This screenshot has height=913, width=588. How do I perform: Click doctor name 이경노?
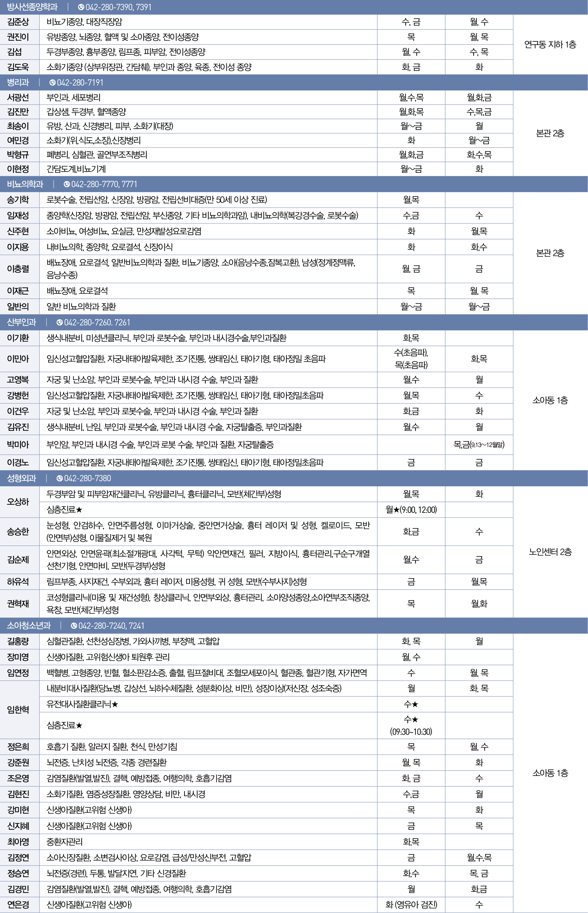click(x=18, y=462)
